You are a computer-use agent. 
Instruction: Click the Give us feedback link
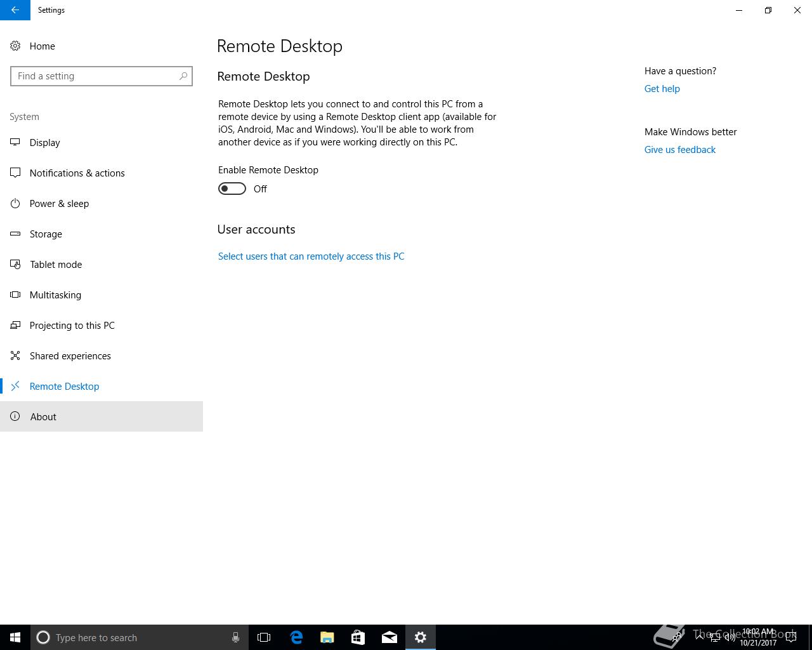pos(679,150)
